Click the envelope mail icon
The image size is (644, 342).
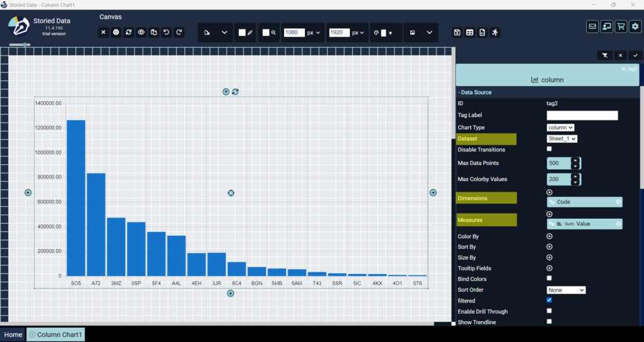[592, 26]
